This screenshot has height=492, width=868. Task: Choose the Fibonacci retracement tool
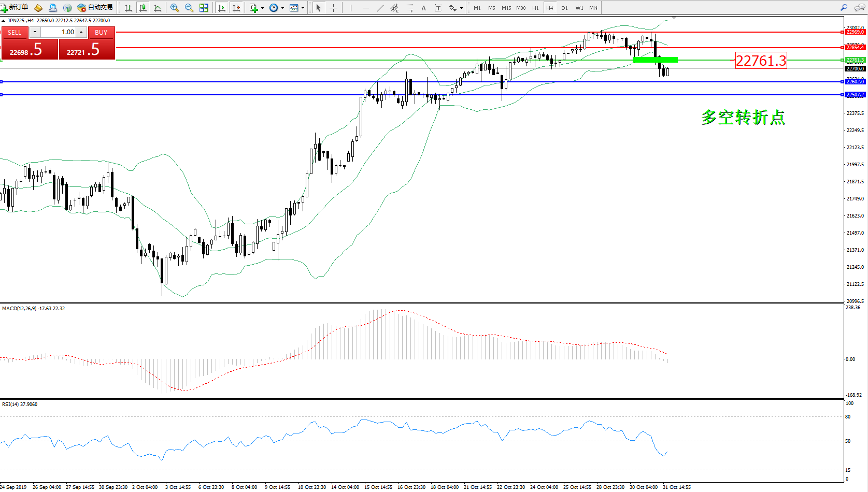[x=409, y=8]
